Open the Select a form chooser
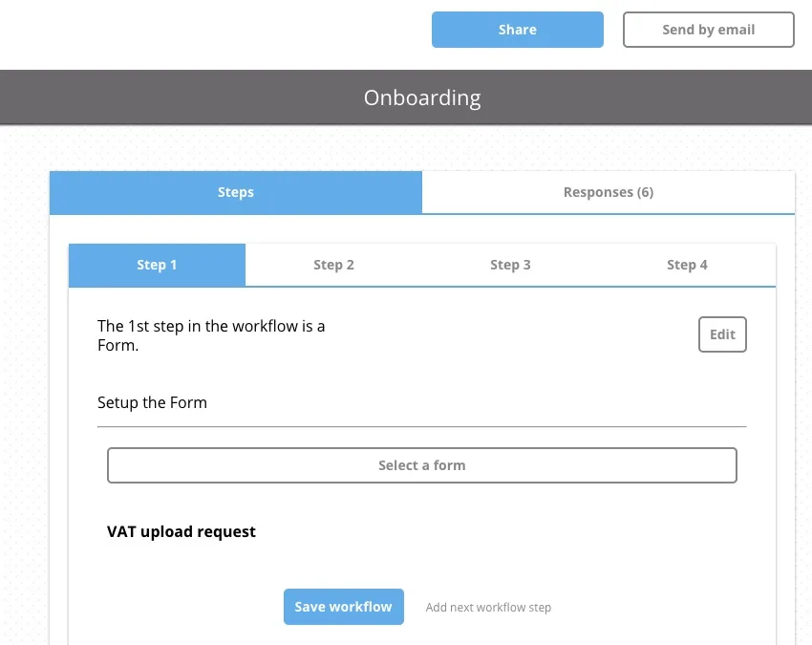 [422, 465]
